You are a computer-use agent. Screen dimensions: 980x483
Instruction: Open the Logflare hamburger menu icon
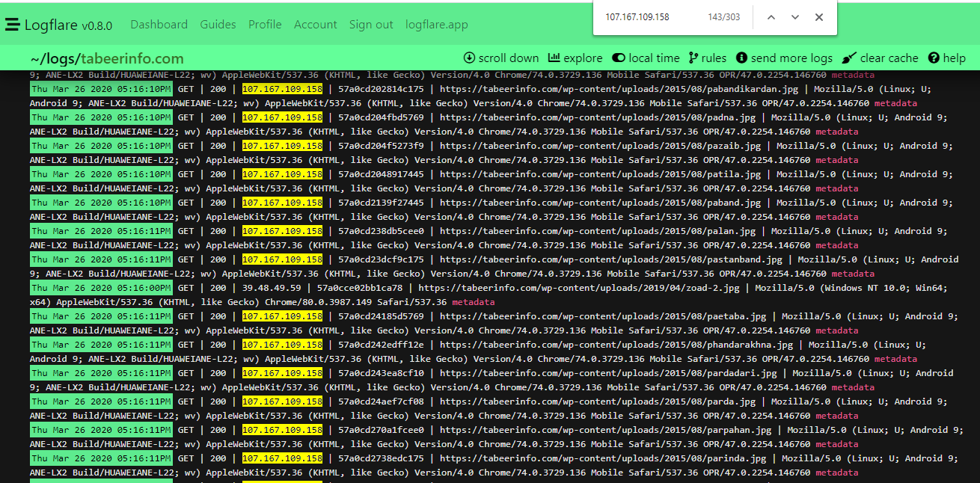coord(12,25)
